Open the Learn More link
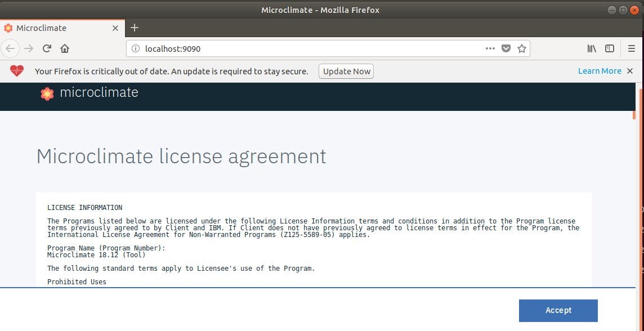The height and width of the screenshot is (331, 644). [600, 71]
